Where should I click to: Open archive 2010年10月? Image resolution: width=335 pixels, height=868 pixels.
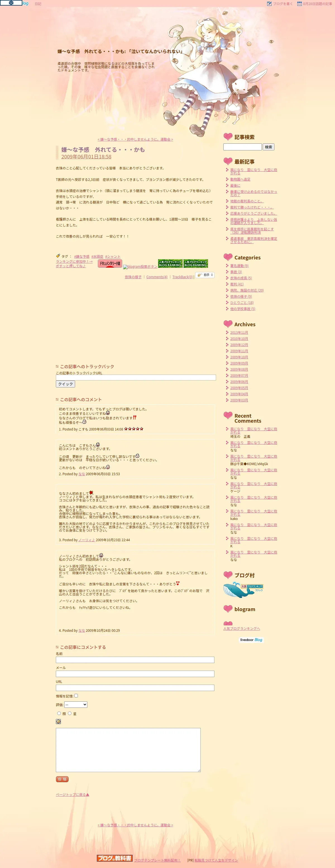(x=239, y=339)
